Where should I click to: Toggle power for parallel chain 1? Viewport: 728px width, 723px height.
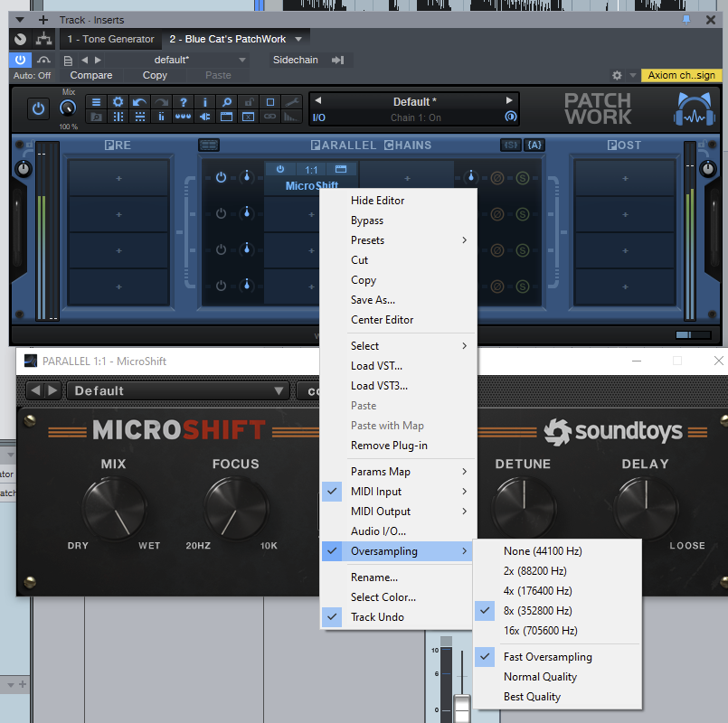point(221,177)
